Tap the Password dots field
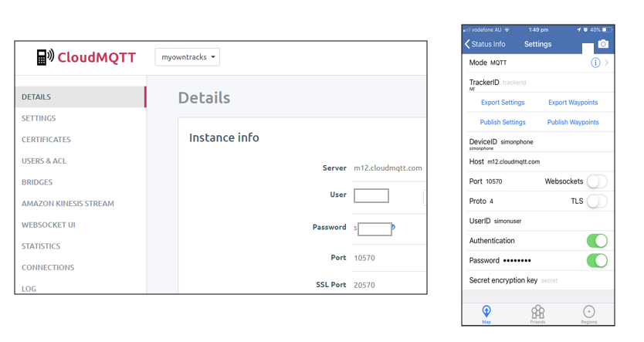This screenshot has height=342, width=644. click(517, 260)
